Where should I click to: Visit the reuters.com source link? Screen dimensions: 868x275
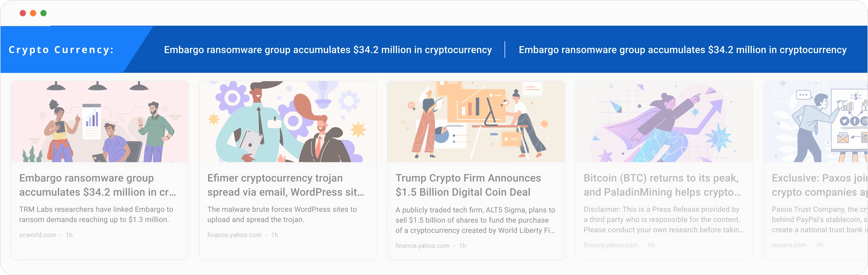pyautogui.click(x=789, y=245)
